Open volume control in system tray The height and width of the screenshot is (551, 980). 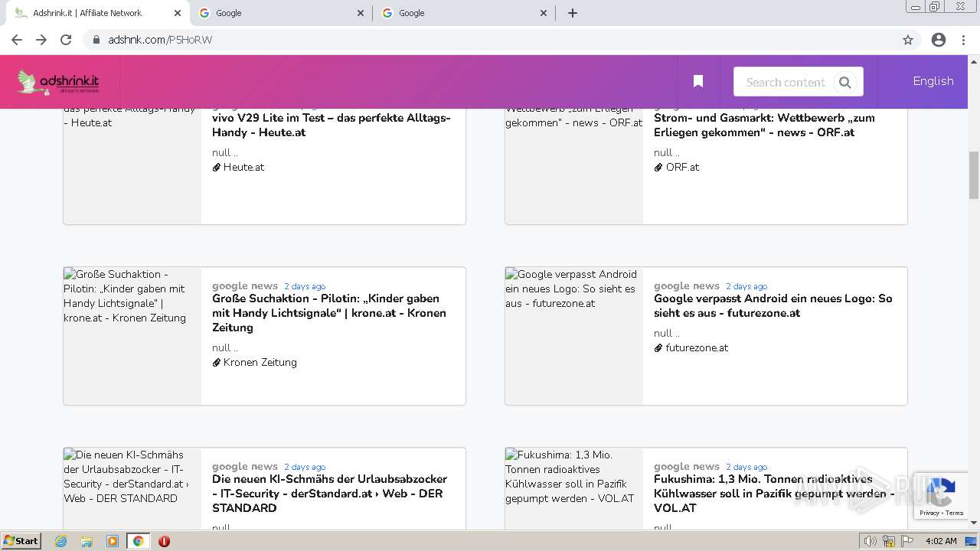point(871,541)
